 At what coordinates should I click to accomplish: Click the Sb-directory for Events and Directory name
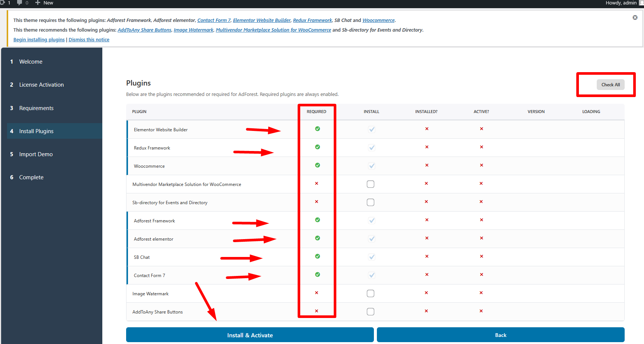170,203
